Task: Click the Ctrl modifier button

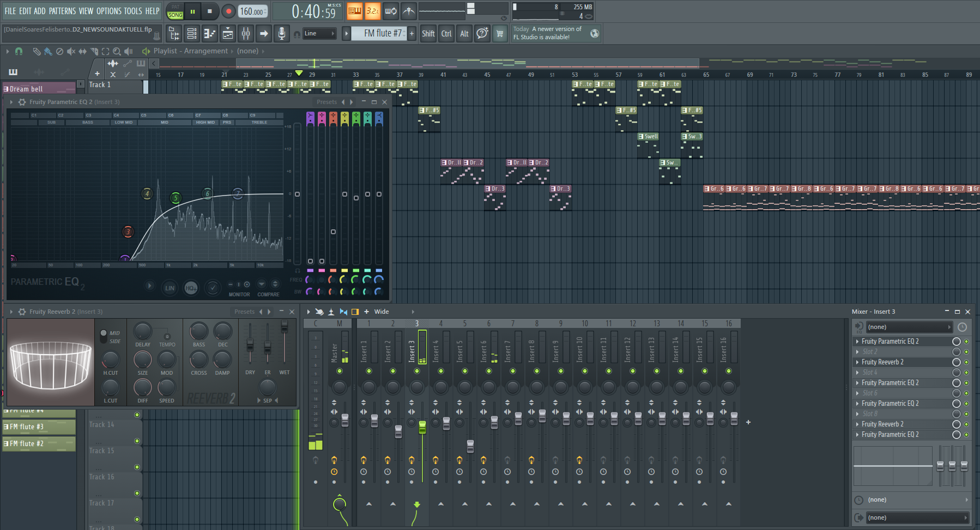Action: (x=446, y=34)
